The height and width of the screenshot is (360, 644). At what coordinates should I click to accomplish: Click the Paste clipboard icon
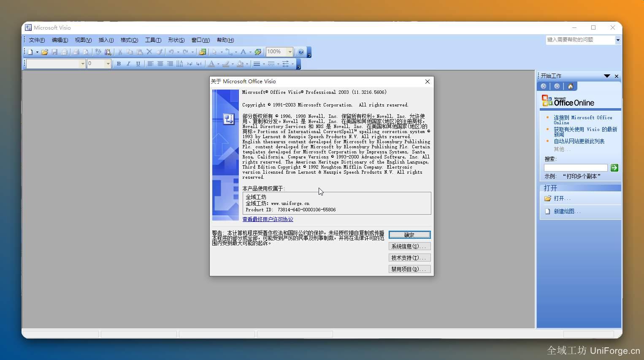[139, 52]
